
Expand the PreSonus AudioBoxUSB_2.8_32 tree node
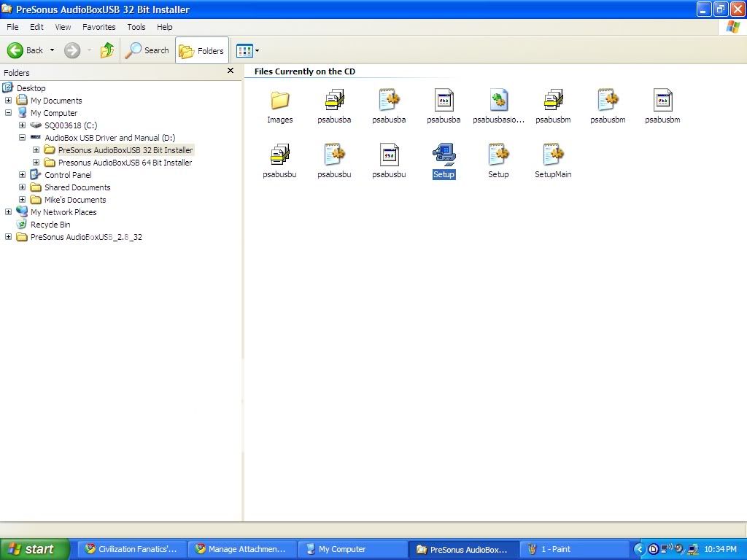(8, 237)
